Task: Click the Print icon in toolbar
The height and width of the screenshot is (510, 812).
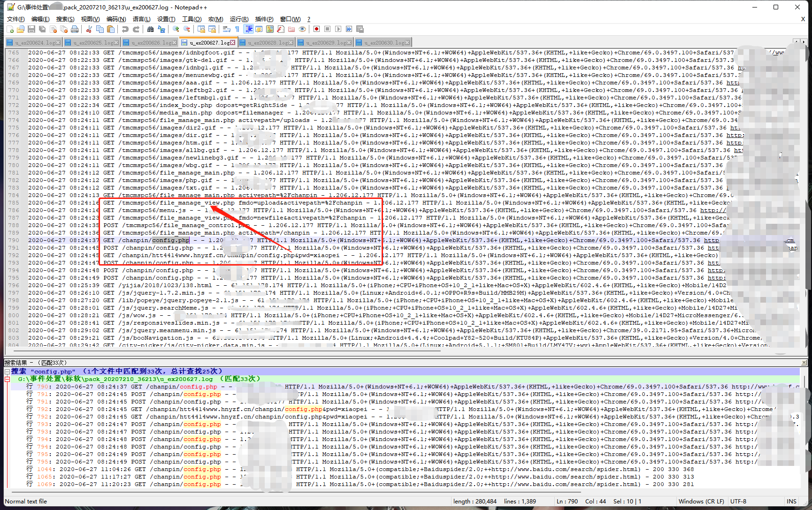Action: [x=75, y=29]
